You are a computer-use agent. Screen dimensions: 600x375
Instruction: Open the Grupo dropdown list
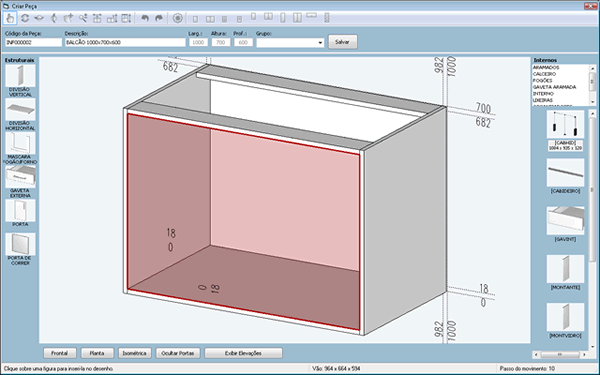[320, 42]
